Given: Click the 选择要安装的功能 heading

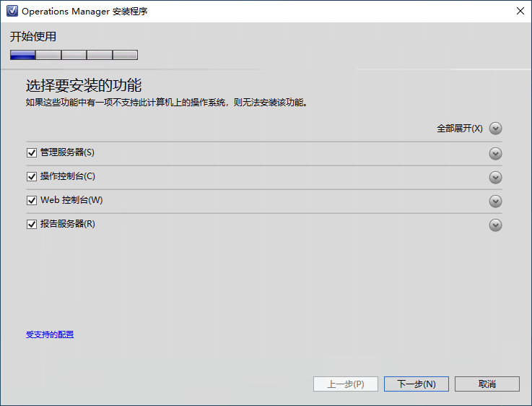Looking at the screenshot, I should tap(84, 85).
